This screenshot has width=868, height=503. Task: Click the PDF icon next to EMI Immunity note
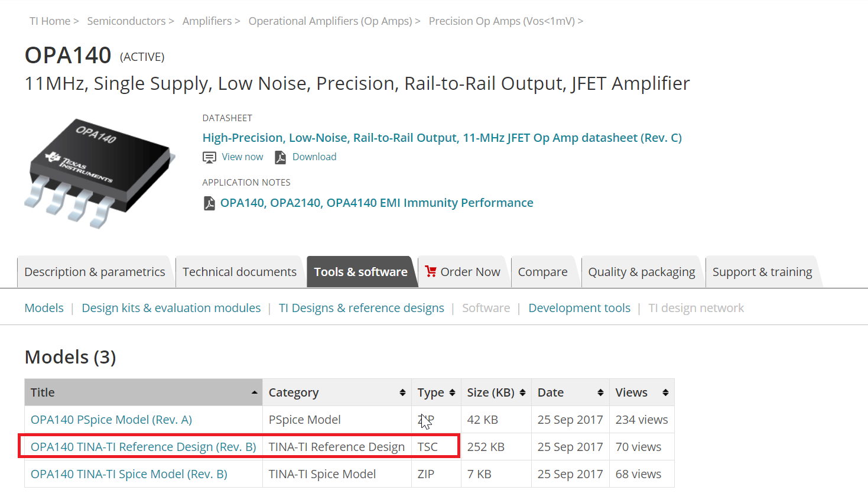[x=209, y=203]
